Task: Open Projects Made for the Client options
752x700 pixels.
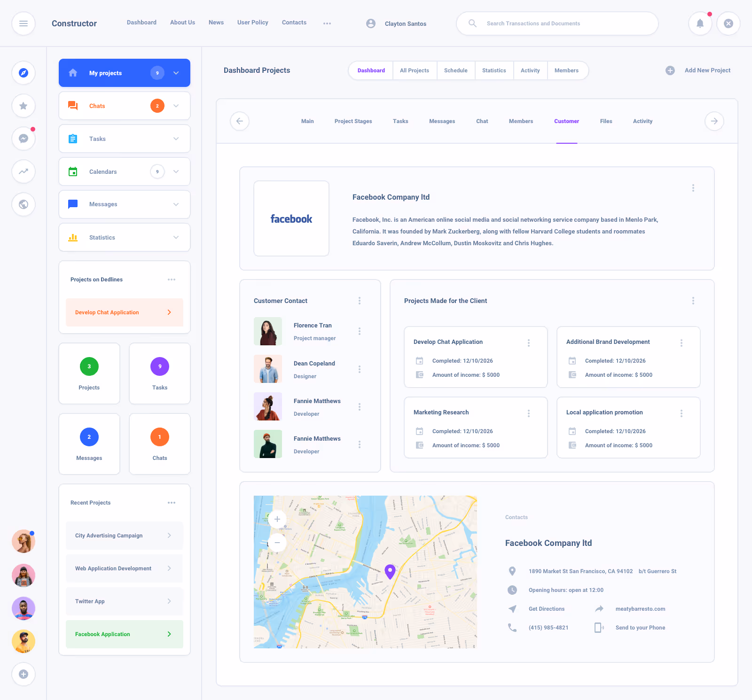Action: [x=693, y=301]
